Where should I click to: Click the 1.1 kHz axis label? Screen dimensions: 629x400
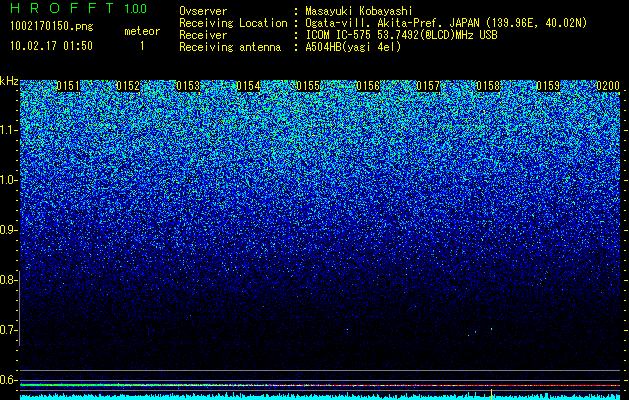(8, 130)
